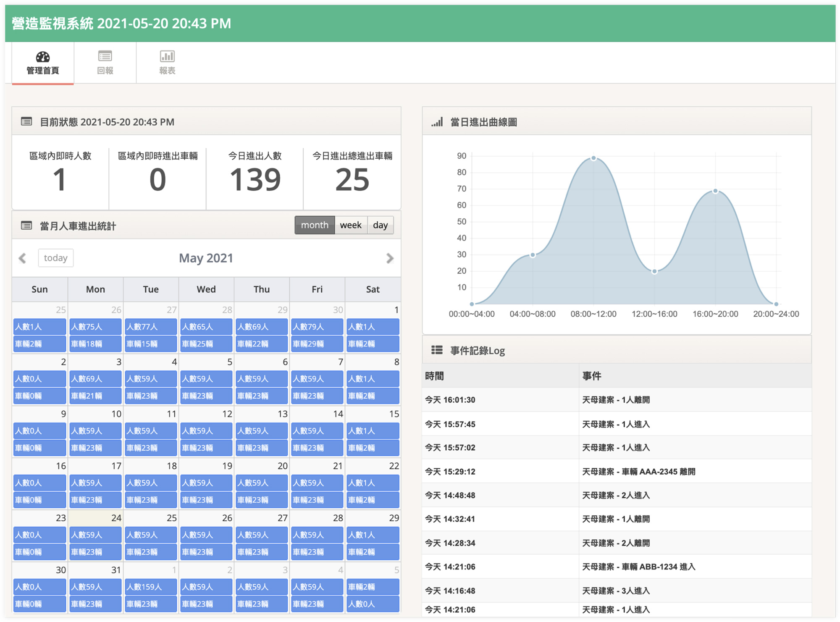The image size is (840, 622).
Task: Select the 今天 16:01:30 log row
Action: (x=617, y=400)
